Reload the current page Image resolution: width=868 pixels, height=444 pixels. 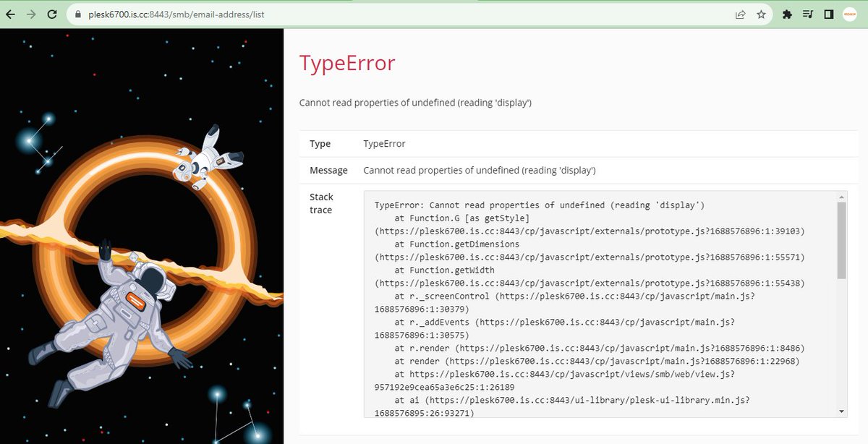point(52,14)
